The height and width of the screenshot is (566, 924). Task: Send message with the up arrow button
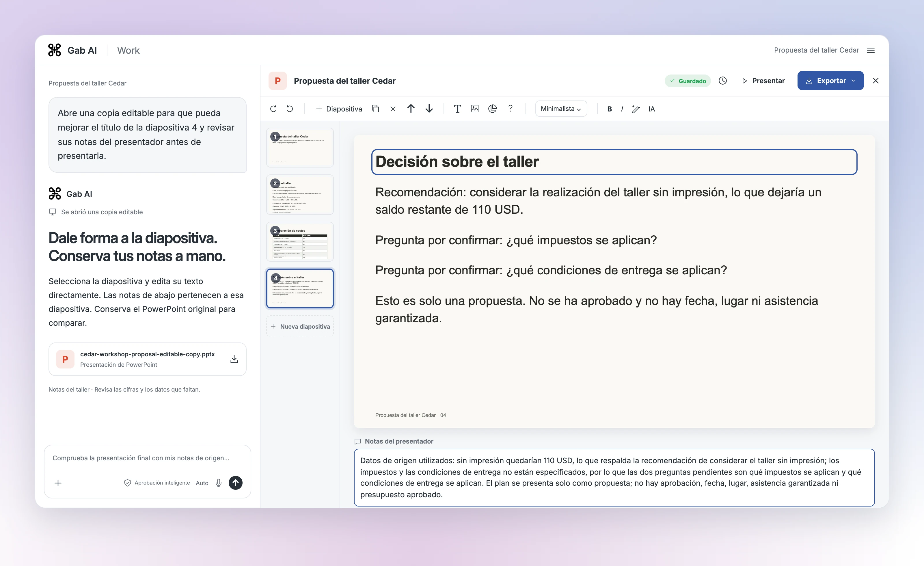click(x=236, y=483)
